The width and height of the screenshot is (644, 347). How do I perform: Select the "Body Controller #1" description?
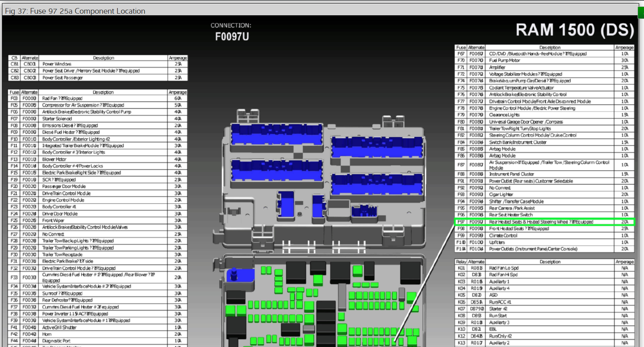tap(59, 207)
